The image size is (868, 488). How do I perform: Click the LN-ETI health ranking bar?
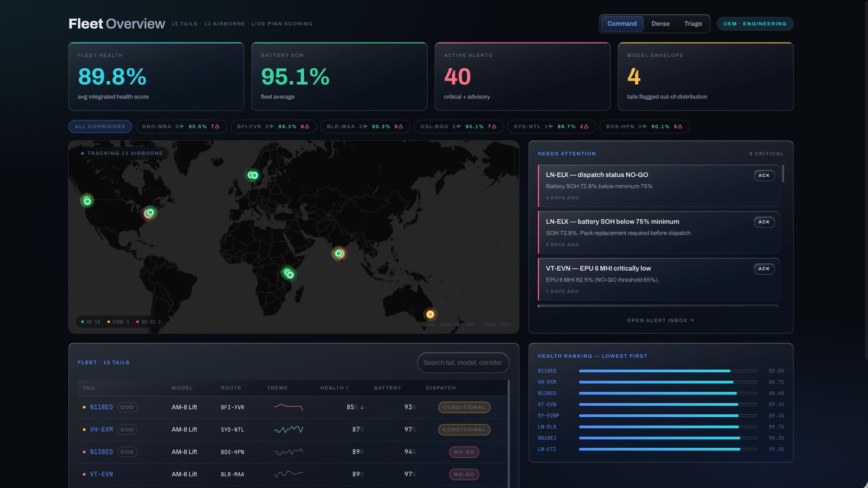tap(667, 449)
